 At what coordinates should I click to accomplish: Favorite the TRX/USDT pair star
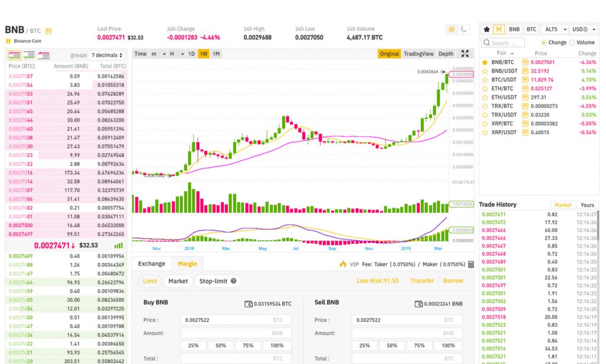tap(485, 115)
